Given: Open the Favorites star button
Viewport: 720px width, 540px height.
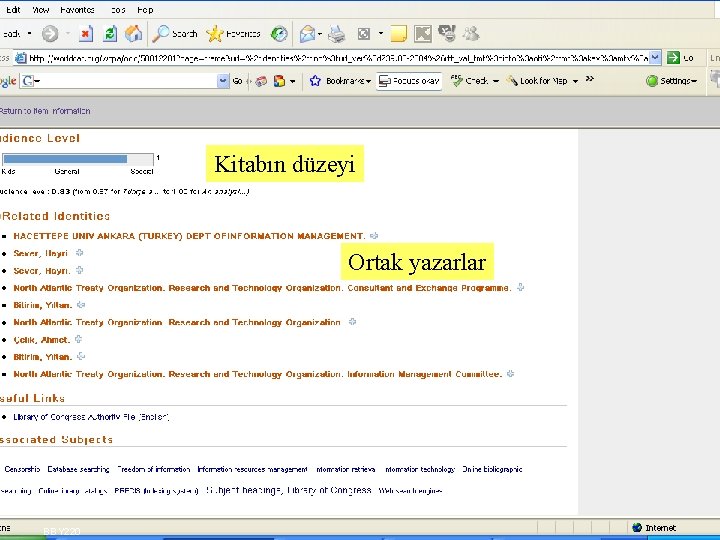Looking at the screenshot, I should coord(233,34).
